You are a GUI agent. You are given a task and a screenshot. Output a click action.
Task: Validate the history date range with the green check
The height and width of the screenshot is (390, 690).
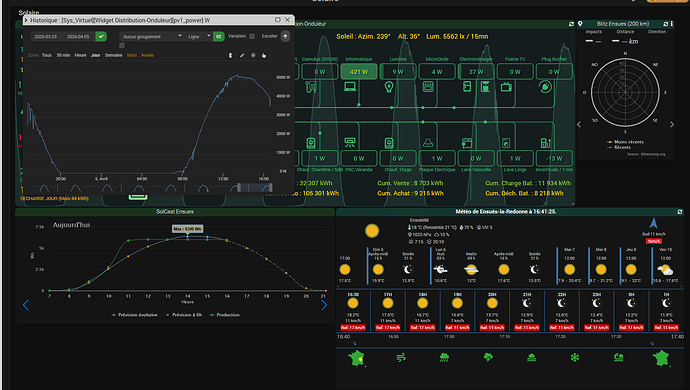point(101,37)
